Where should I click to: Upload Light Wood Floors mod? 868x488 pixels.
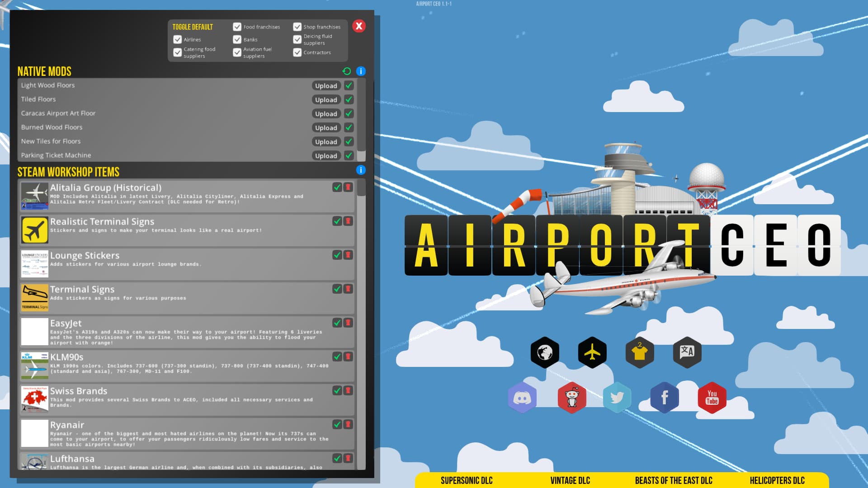pyautogui.click(x=326, y=86)
